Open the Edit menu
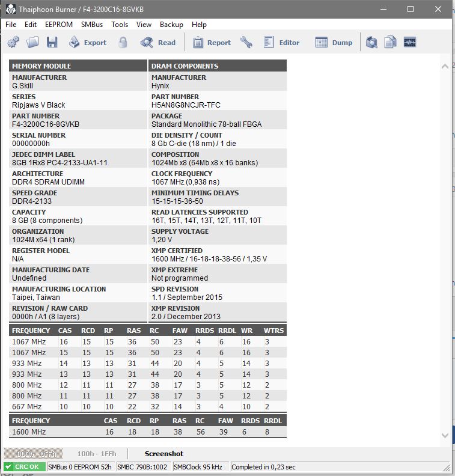 tap(31, 25)
